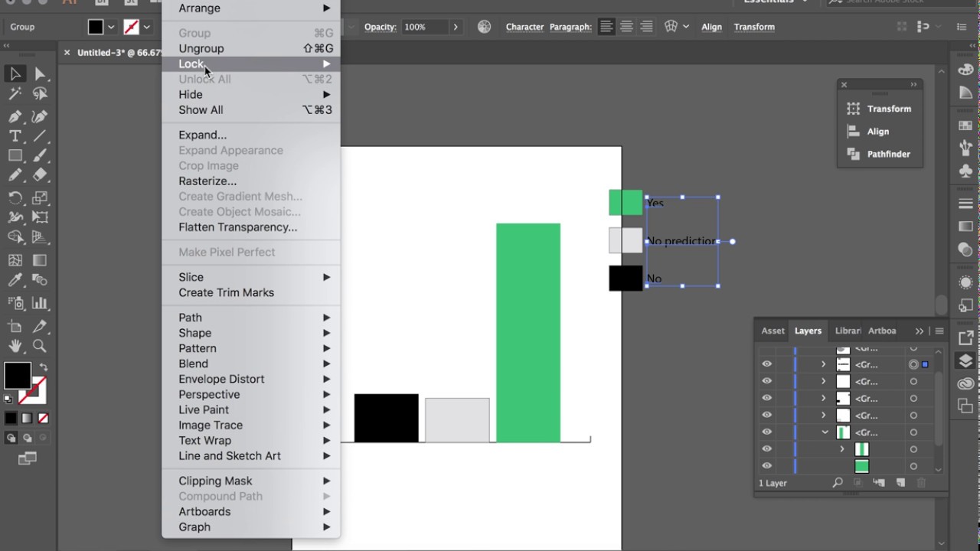Open stroke color dropdown in control bar

(x=147, y=27)
